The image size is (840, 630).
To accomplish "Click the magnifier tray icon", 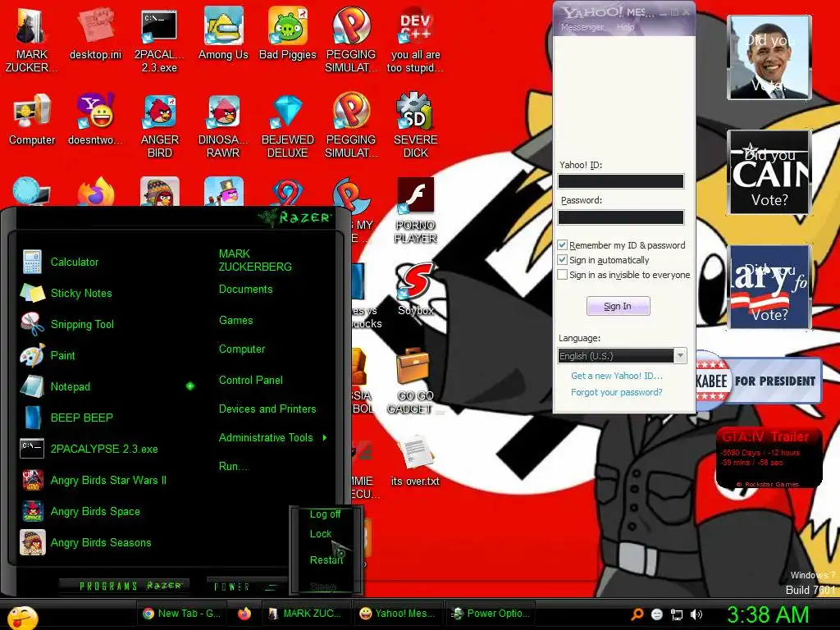I will [637, 614].
